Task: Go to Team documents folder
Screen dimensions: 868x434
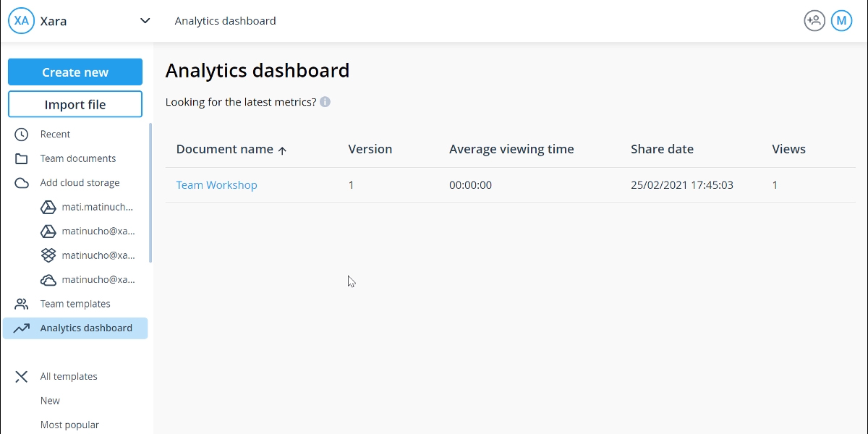Action: click(77, 158)
